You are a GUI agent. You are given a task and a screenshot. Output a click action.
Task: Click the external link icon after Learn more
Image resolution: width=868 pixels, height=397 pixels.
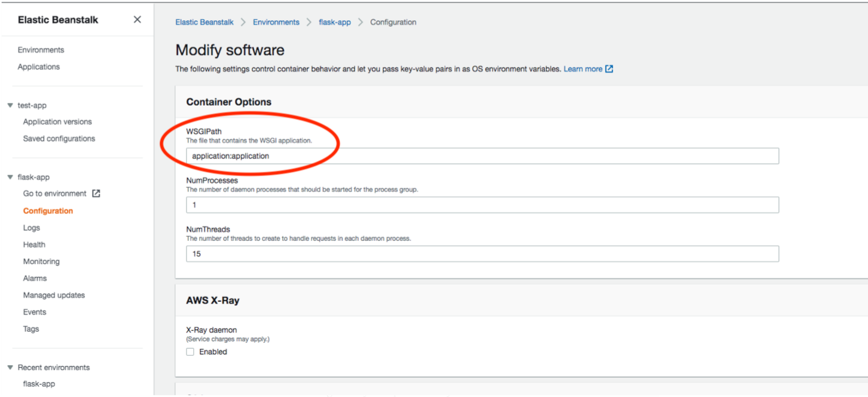tap(608, 69)
